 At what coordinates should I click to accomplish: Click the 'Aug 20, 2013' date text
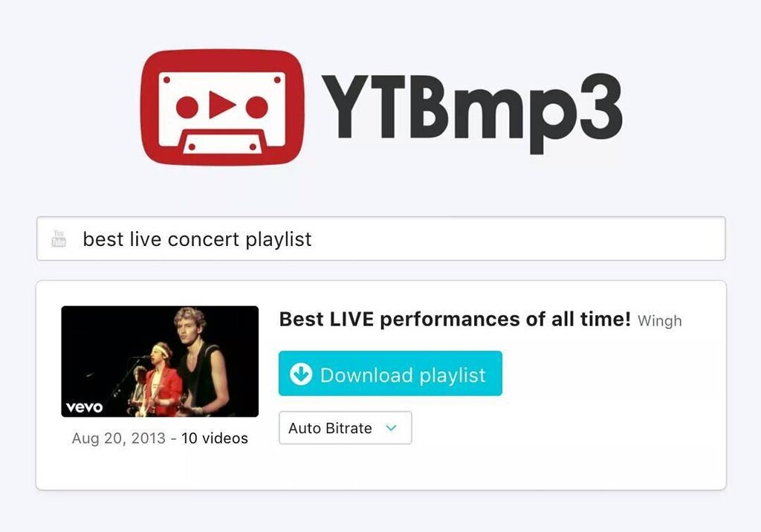119,438
